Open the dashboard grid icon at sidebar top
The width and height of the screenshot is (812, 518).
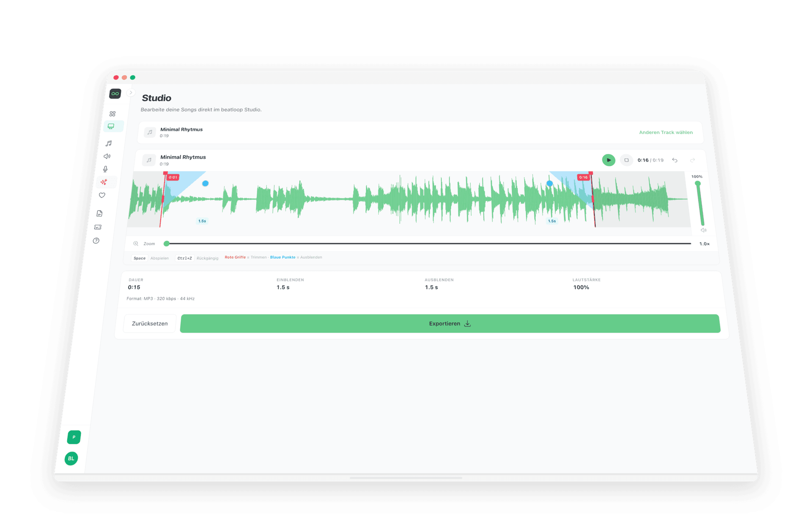[112, 113]
